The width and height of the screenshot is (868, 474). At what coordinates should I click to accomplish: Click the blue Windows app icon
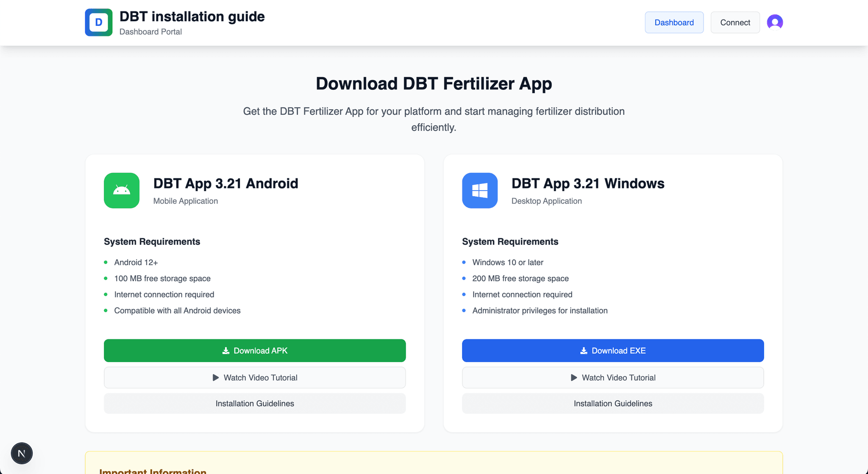(x=480, y=190)
